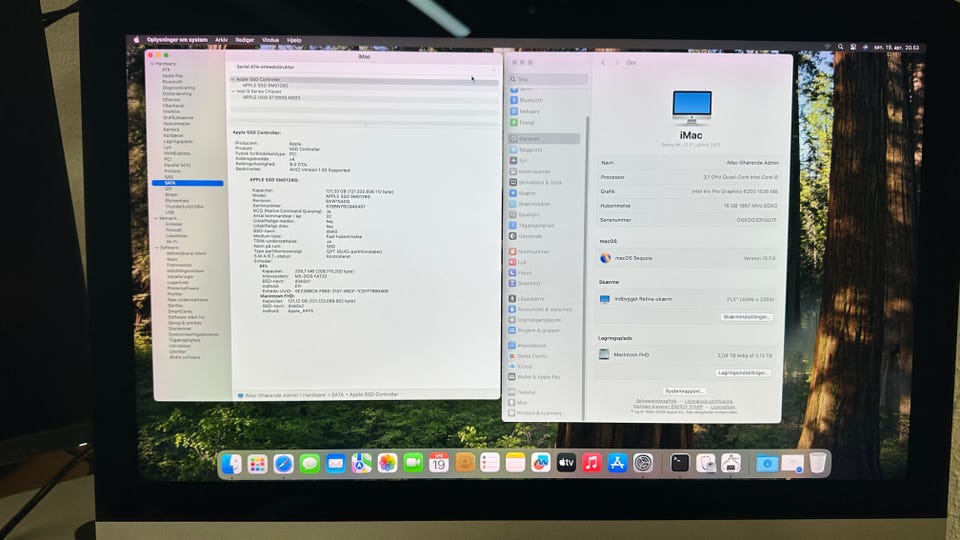
Task: Go back in System Settings
Action: [x=603, y=62]
